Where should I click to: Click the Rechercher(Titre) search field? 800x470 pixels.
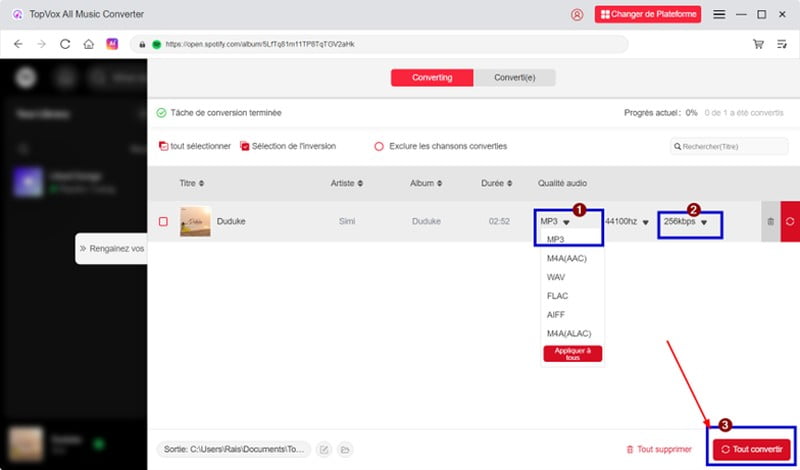[x=729, y=146]
